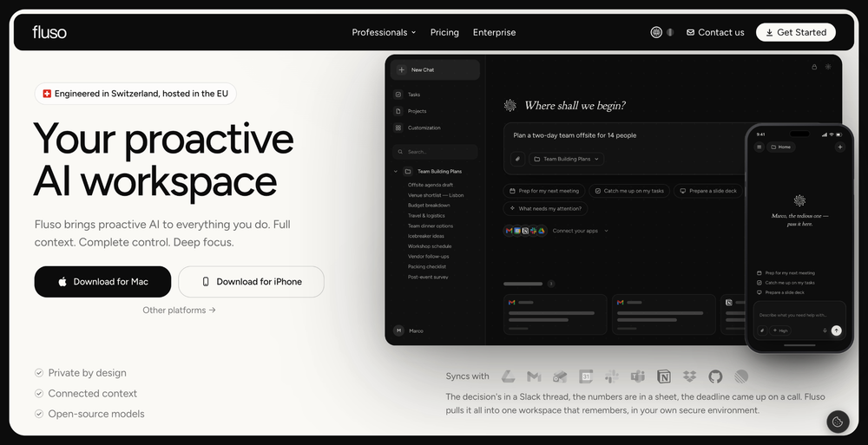Tap the paperclip attach icon on the phone
868x445 pixels.
pos(762,330)
